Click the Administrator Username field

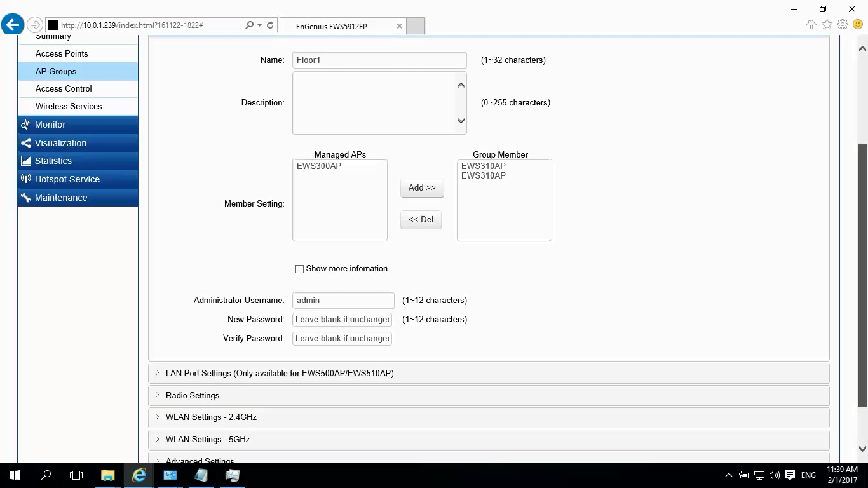click(343, 301)
